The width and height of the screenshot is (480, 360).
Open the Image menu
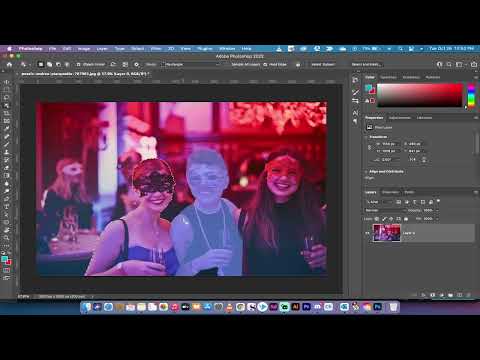pos(84,49)
